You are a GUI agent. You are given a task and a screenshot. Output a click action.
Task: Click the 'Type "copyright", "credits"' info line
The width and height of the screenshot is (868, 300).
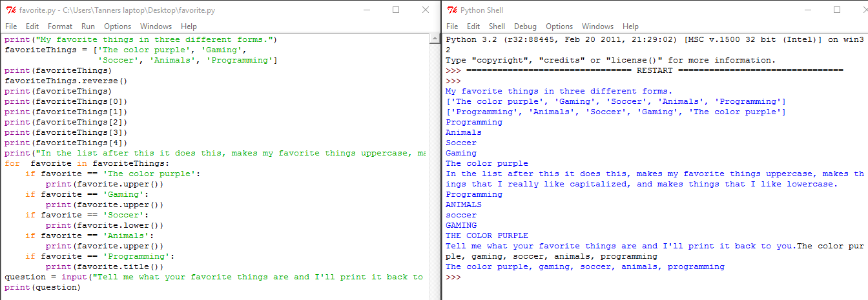coord(610,60)
